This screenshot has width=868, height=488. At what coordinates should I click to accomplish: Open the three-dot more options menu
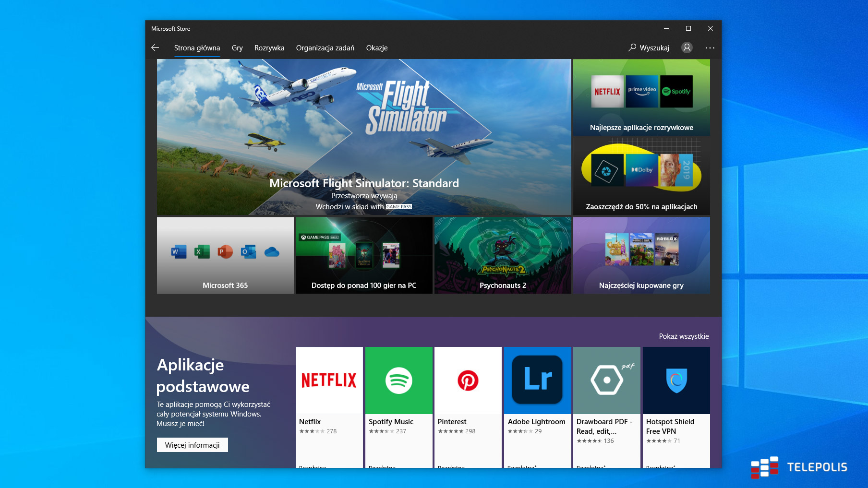710,48
